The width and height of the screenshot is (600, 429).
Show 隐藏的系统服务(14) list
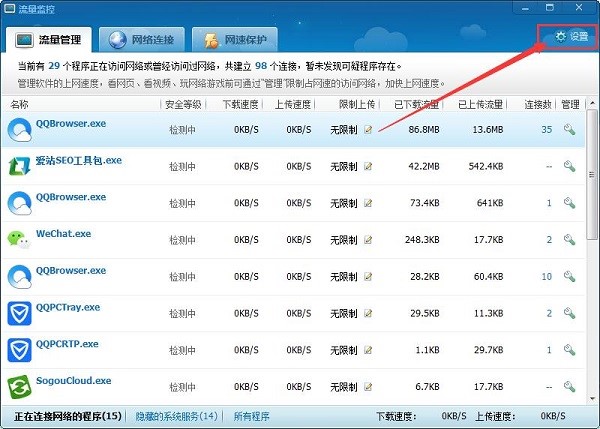point(176,416)
